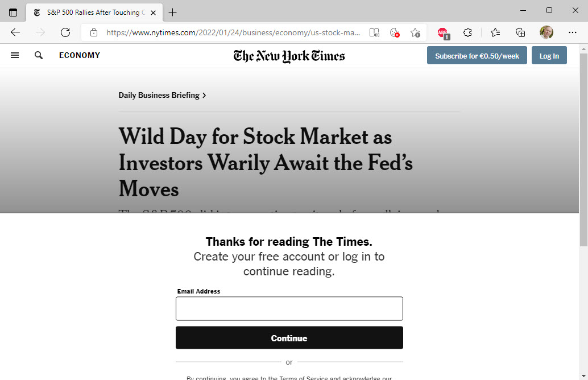Open the tab actions menu icon
This screenshot has width=588, height=380.
(13, 13)
